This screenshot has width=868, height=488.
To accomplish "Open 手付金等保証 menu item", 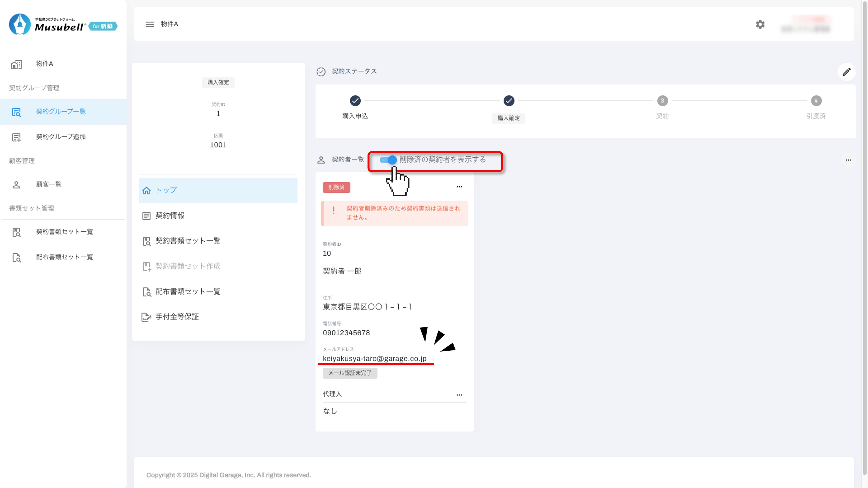I will pyautogui.click(x=177, y=317).
